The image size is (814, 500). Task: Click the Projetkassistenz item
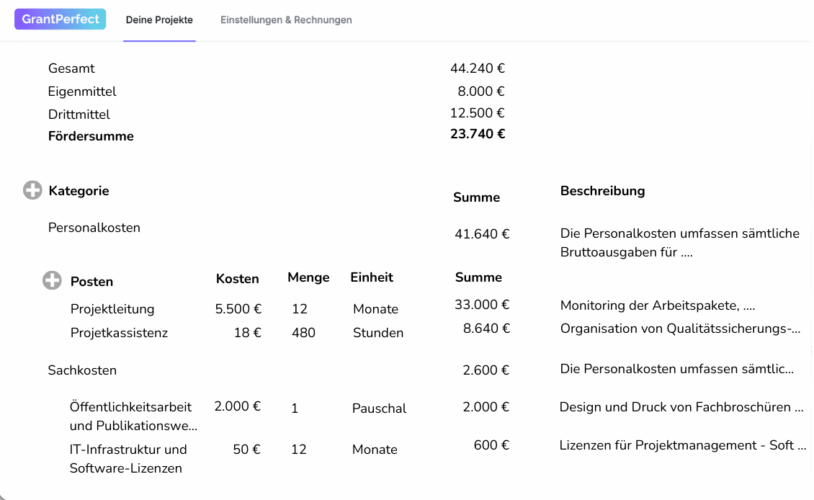point(118,332)
